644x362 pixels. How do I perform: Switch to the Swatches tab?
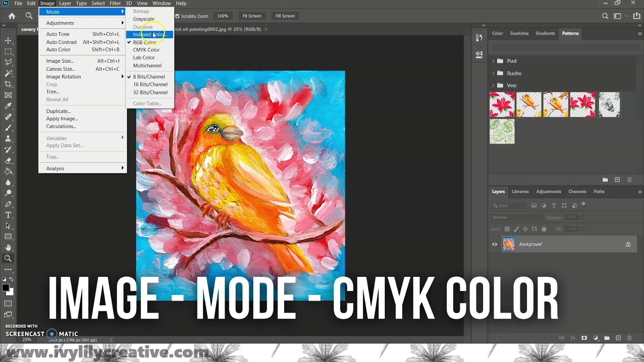pos(519,33)
